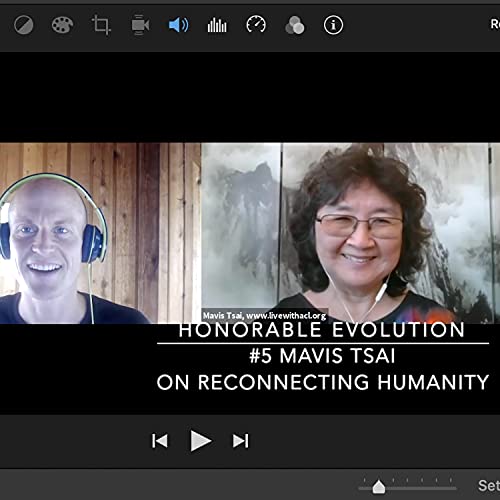Image resolution: width=500 pixels, height=500 pixels.
Task: Select the cropping tool
Action: 101,25
